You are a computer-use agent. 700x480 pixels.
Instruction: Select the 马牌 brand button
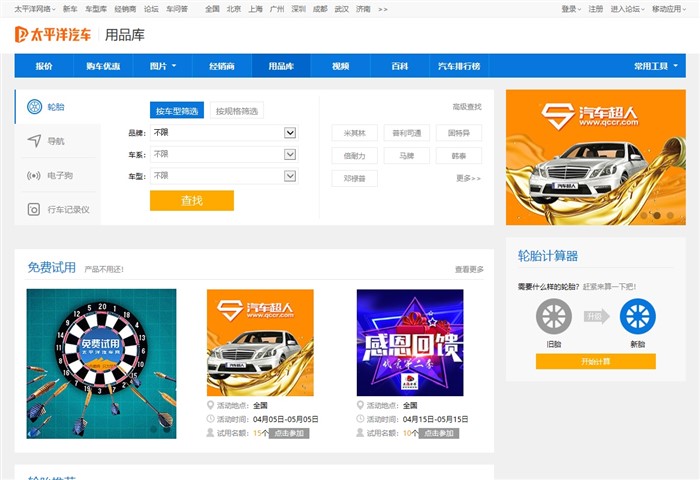(x=407, y=156)
